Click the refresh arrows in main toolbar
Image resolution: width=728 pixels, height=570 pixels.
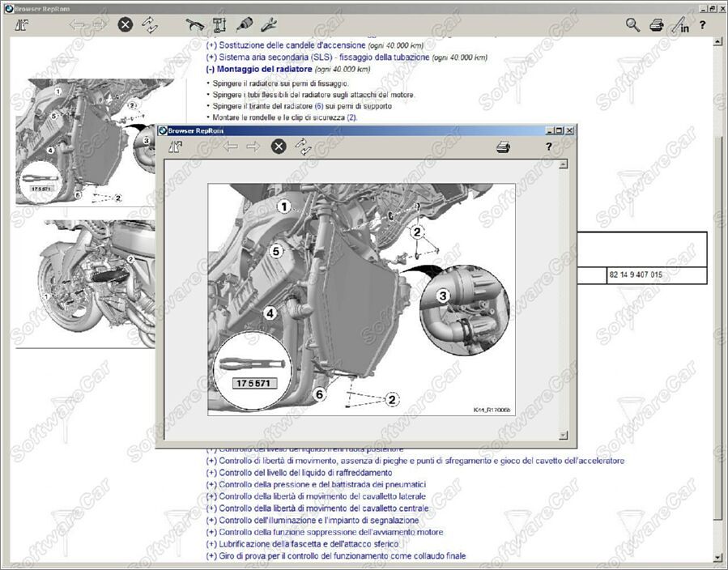(x=150, y=24)
